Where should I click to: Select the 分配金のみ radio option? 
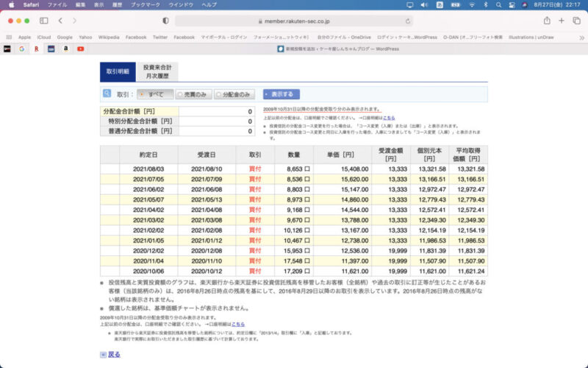point(234,94)
